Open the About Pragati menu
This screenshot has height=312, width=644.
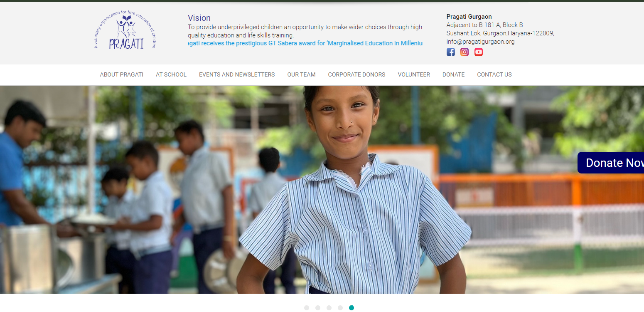point(122,74)
